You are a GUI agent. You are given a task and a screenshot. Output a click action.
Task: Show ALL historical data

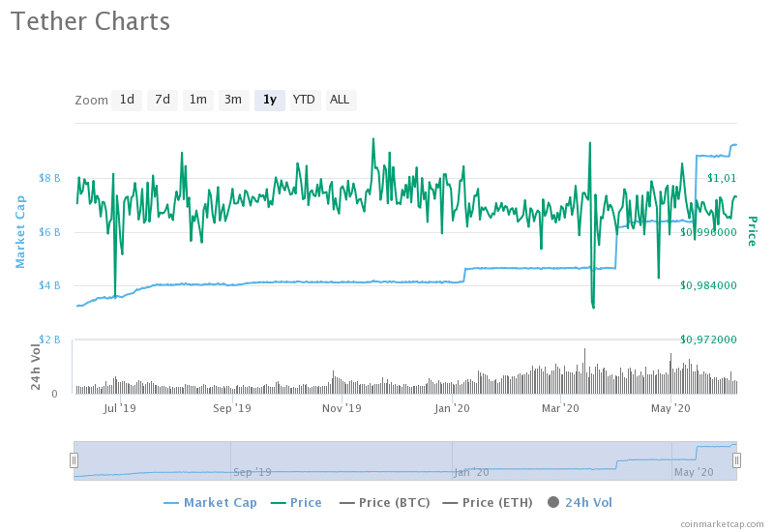[x=340, y=100]
